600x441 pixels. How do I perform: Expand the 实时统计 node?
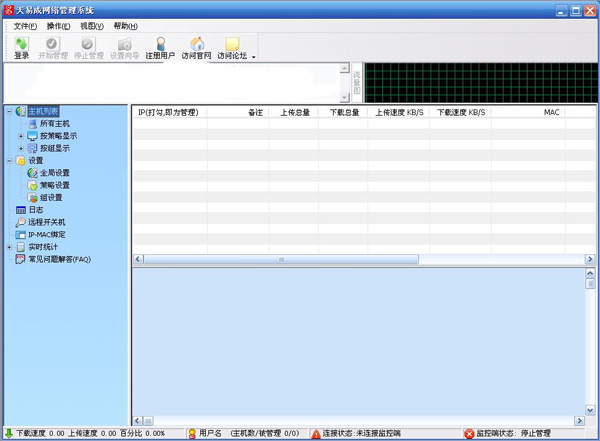point(9,247)
